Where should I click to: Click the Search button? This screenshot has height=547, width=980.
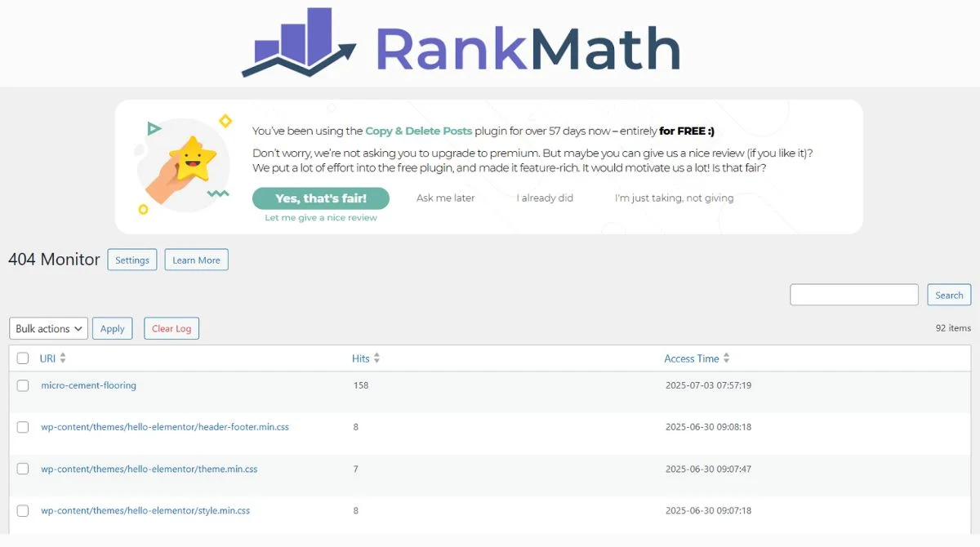949,295
